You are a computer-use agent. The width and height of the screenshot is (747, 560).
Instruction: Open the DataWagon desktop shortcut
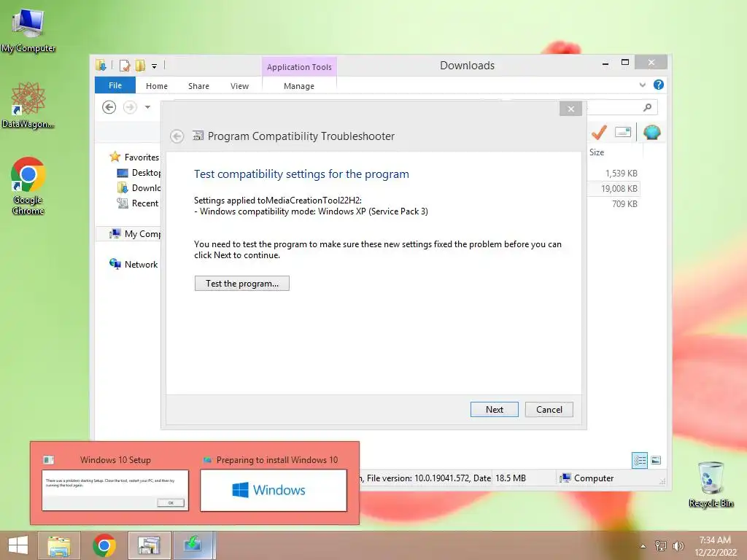click(28, 105)
